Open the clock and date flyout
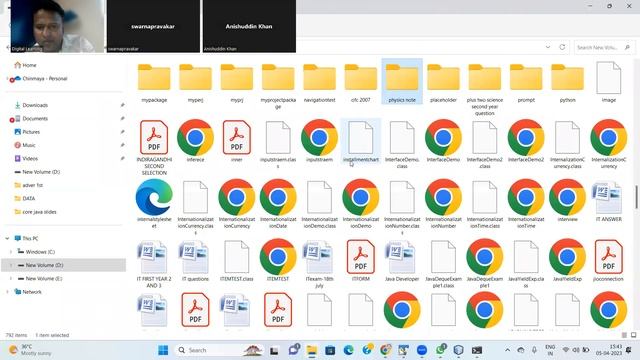 coord(609,350)
